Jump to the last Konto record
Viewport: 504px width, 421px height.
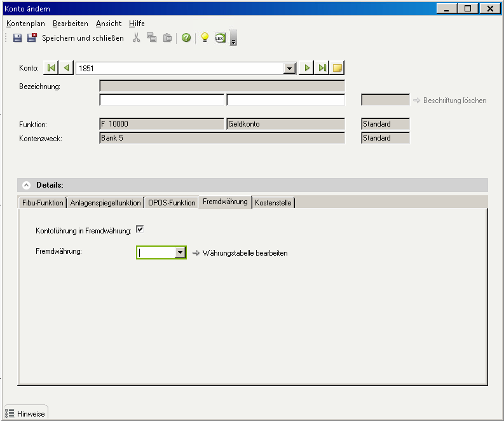[x=322, y=68]
